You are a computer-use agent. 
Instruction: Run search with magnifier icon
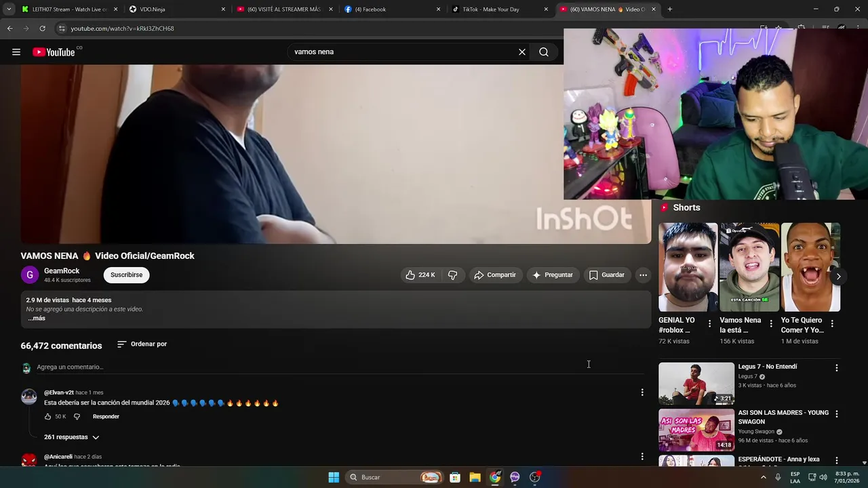click(544, 52)
